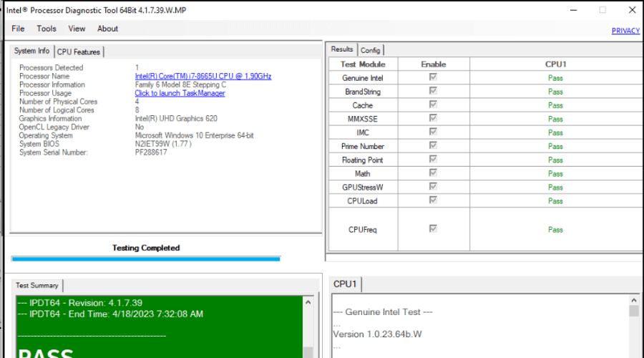Toggle the Genuine Intel test checkbox
This screenshot has width=644, height=358.
tap(433, 77)
